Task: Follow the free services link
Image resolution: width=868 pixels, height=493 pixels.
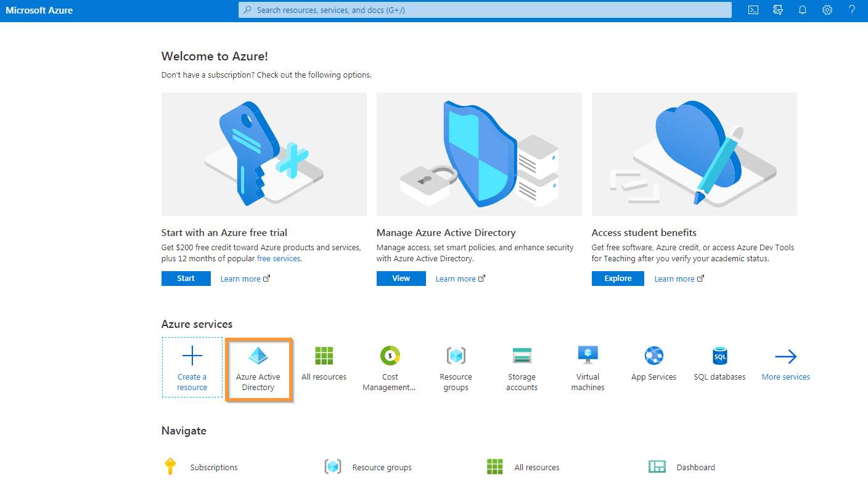Action: click(279, 259)
